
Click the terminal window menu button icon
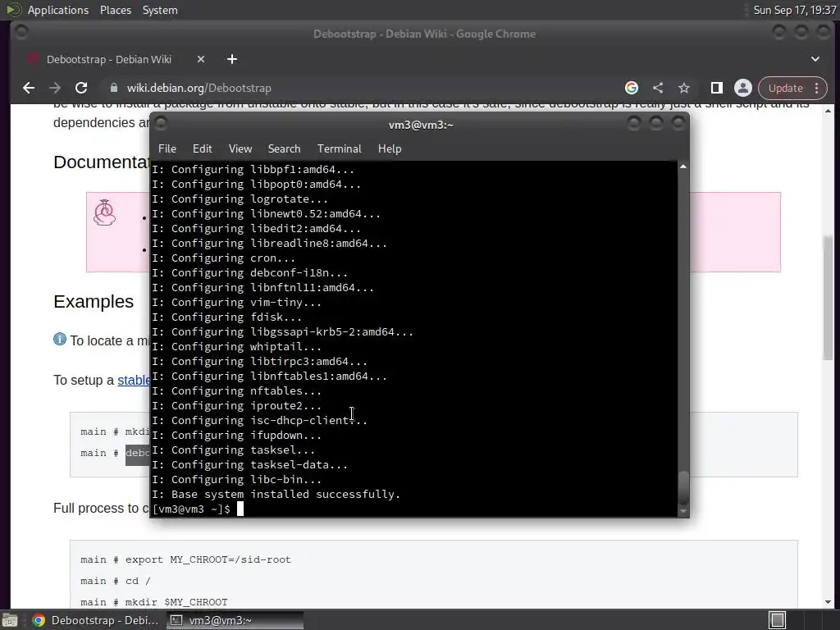(x=161, y=124)
